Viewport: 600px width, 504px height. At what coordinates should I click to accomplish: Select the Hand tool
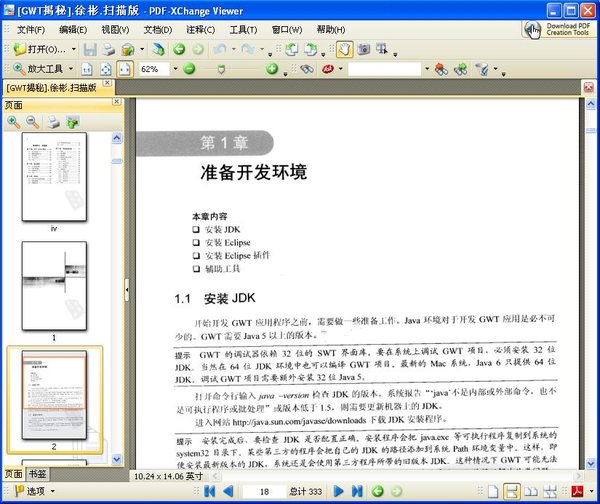coord(344,49)
